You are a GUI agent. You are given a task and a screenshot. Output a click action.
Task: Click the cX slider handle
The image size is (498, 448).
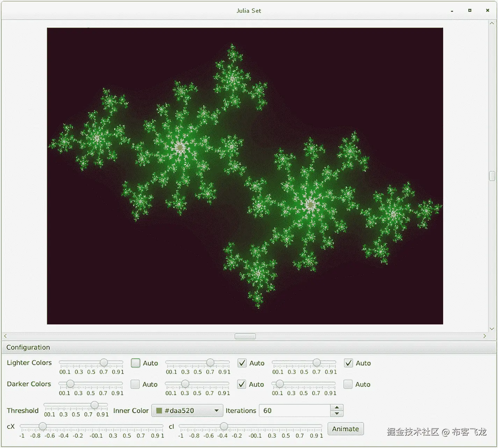tap(43, 426)
